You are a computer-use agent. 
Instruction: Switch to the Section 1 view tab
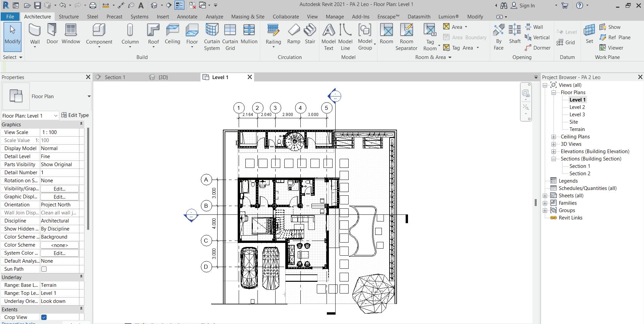pos(115,77)
